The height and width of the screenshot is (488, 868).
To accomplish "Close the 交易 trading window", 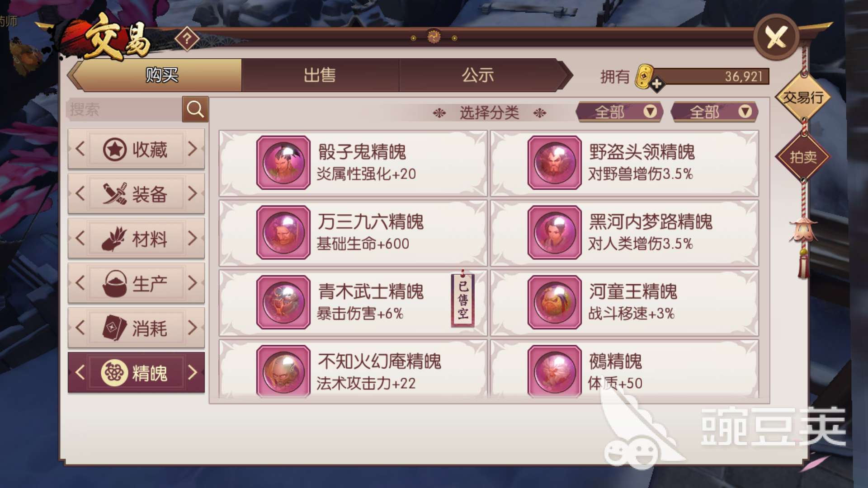I will [x=776, y=37].
